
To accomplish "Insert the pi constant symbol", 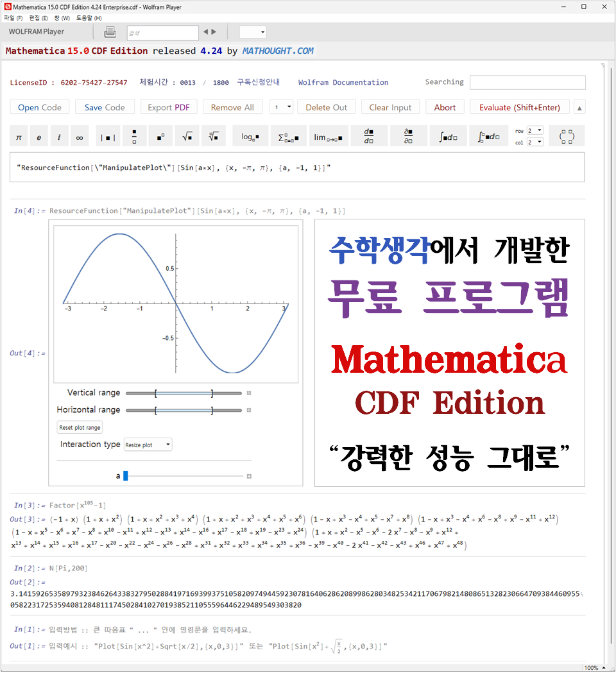I will [19, 137].
